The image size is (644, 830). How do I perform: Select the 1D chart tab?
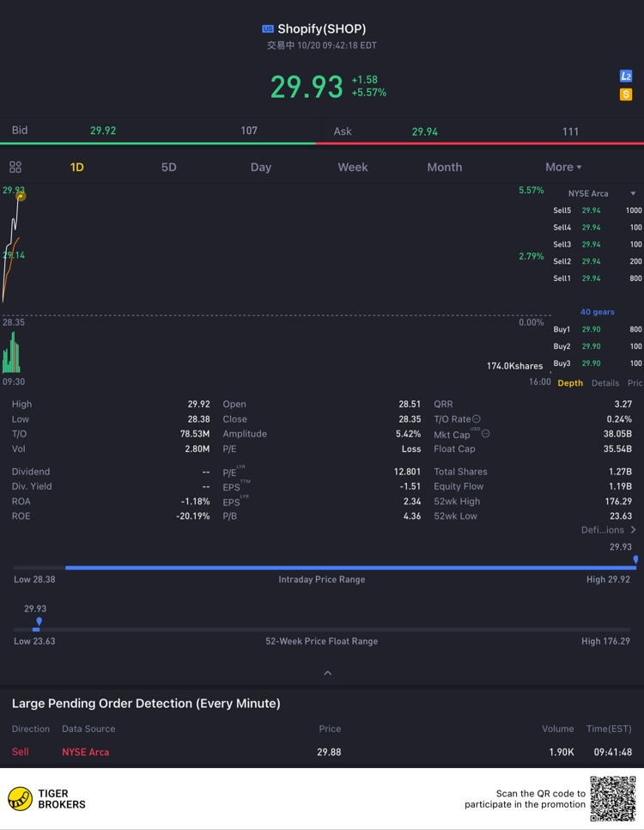pyautogui.click(x=76, y=168)
